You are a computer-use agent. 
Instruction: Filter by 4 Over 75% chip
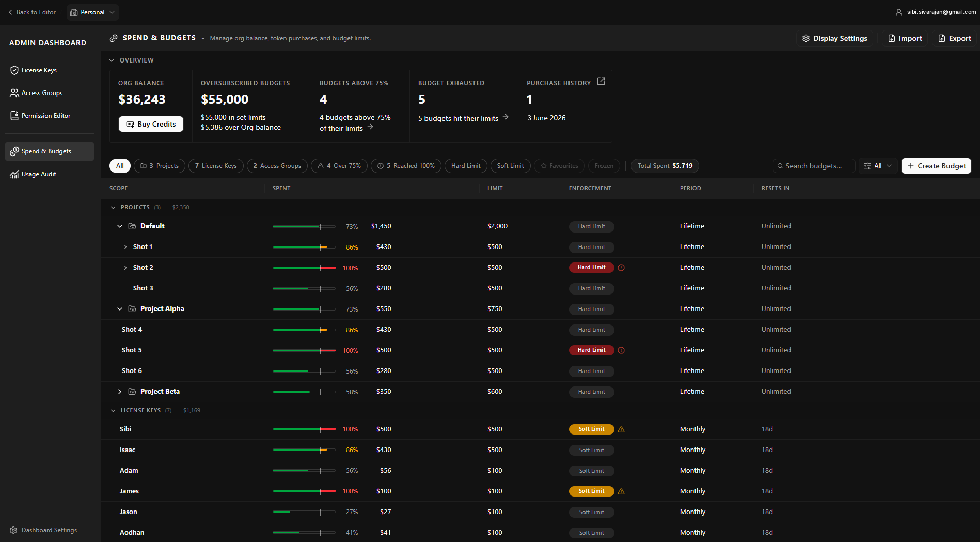[x=339, y=166]
